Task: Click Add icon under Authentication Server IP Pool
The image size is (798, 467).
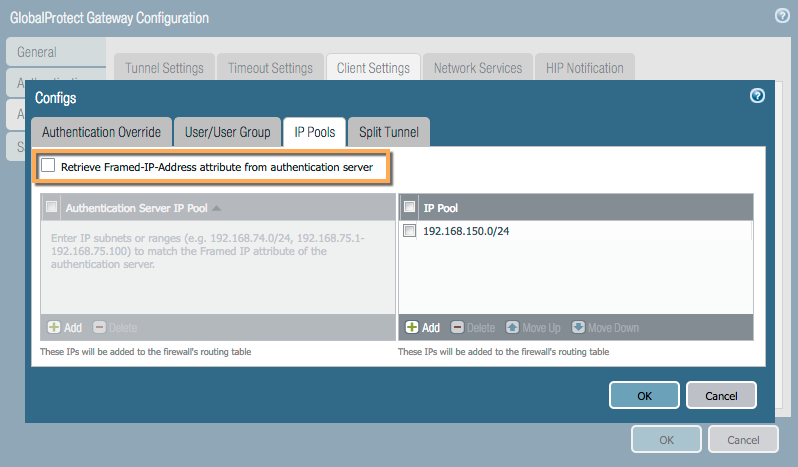Action: coord(54,327)
